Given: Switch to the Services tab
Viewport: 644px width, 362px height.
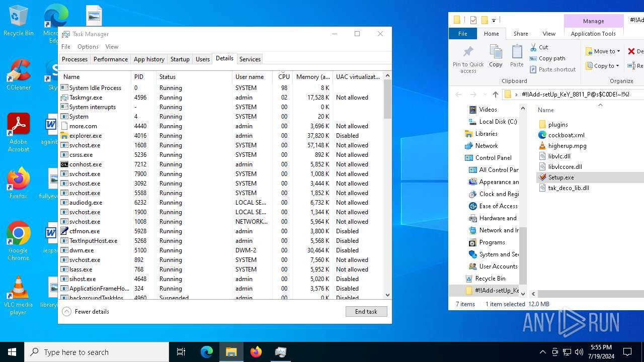Looking at the screenshot, I should point(250,59).
